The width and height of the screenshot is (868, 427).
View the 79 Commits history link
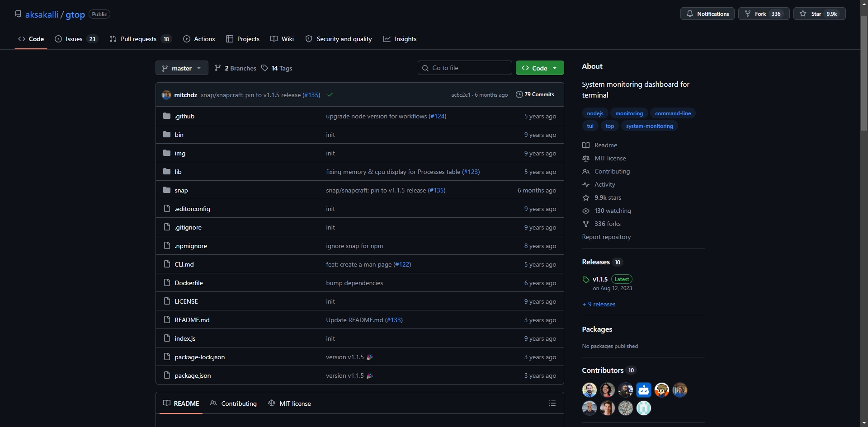(x=535, y=94)
